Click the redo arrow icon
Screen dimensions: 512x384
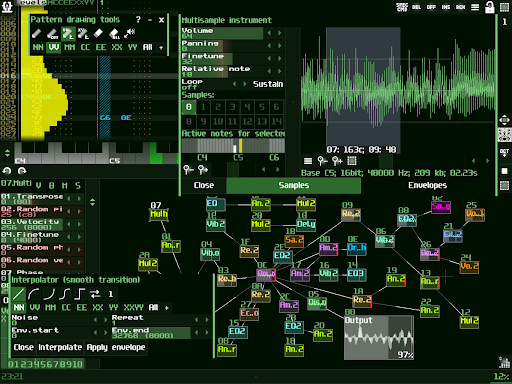22,171
